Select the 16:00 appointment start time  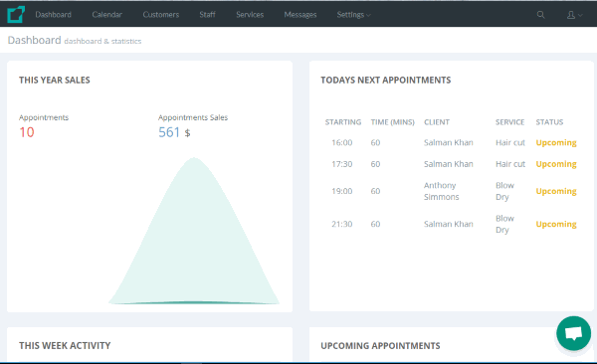[342, 143]
